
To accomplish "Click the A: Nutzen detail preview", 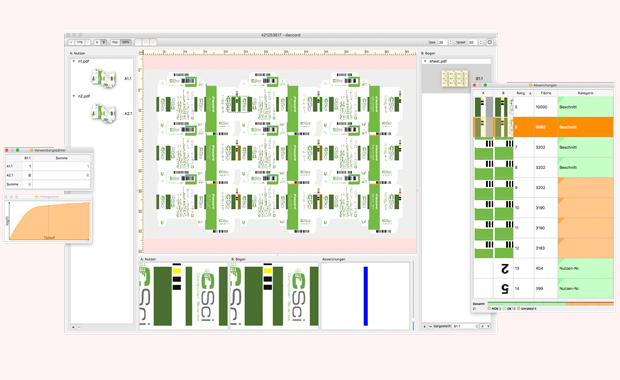I will 184,296.
